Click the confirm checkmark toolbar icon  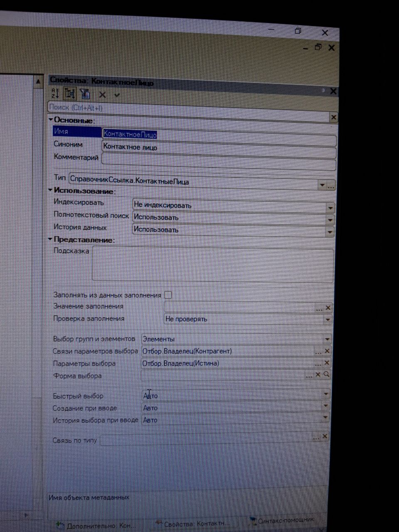[x=117, y=95]
